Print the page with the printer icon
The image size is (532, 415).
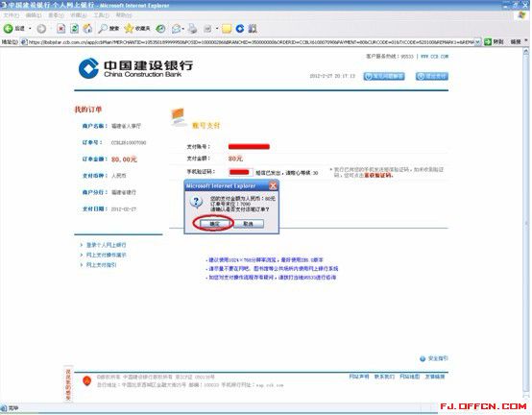192,29
